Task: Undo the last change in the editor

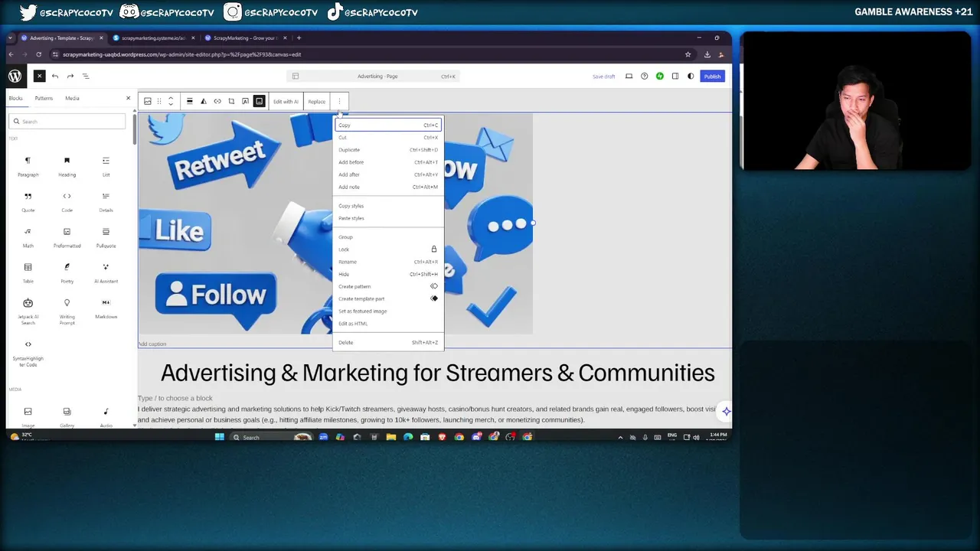Action: [x=55, y=76]
